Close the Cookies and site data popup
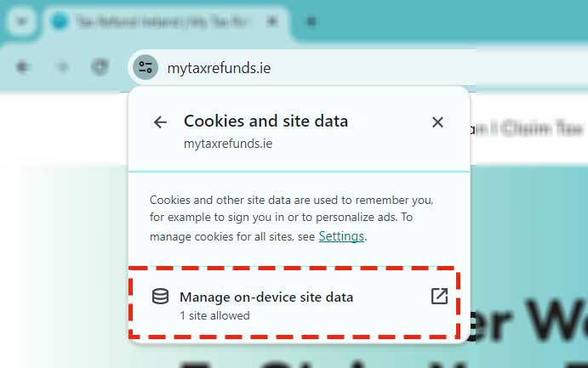The width and height of the screenshot is (588, 368). pyautogui.click(x=437, y=122)
